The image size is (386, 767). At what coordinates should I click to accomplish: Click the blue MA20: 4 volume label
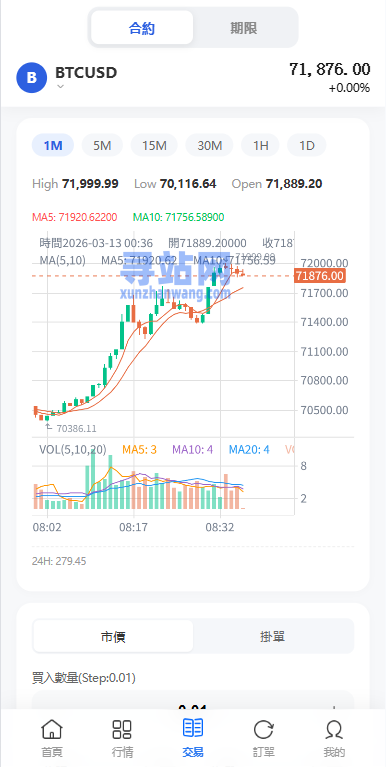tap(249, 450)
